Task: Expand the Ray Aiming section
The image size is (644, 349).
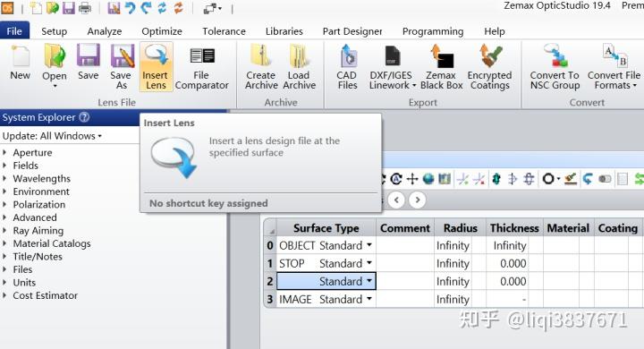Action: tap(4, 231)
